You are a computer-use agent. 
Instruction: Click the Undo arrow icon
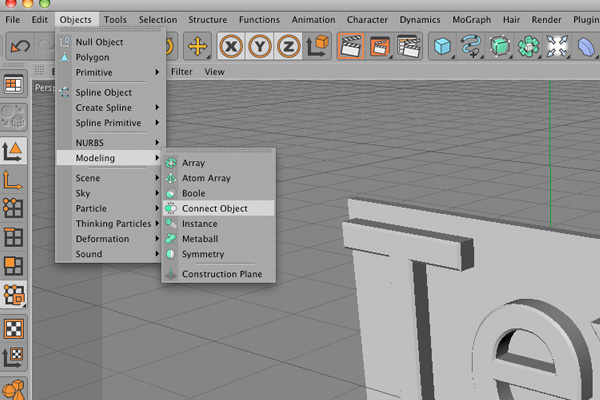(x=20, y=47)
